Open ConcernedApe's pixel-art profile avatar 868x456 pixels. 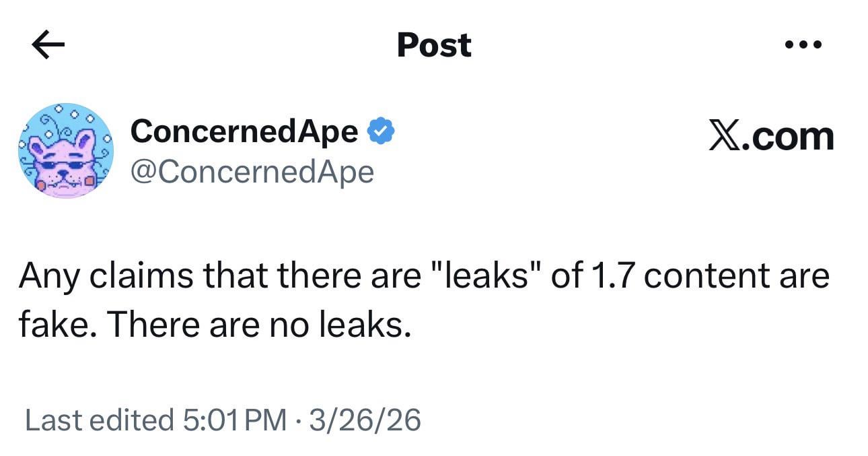point(65,150)
